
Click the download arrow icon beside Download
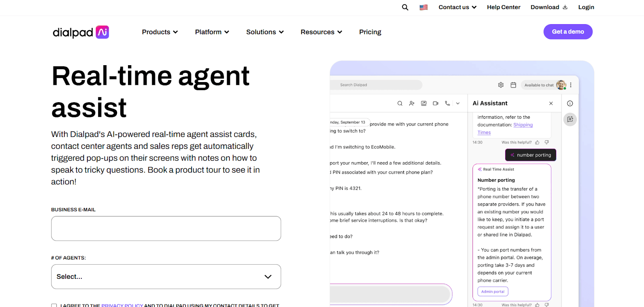click(565, 7)
